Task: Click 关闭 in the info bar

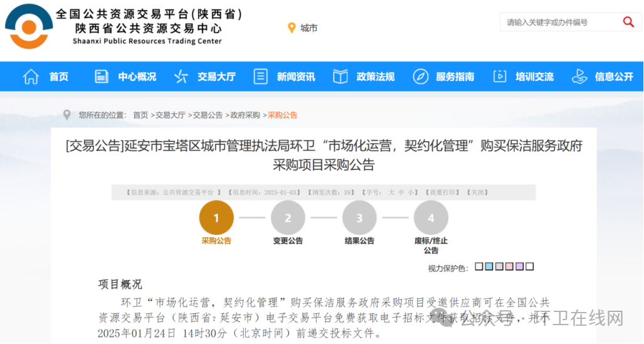Action: coord(477,192)
